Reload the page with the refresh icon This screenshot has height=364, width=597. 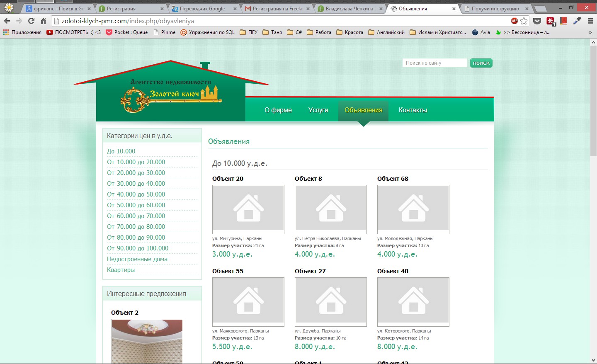(31, 21)
